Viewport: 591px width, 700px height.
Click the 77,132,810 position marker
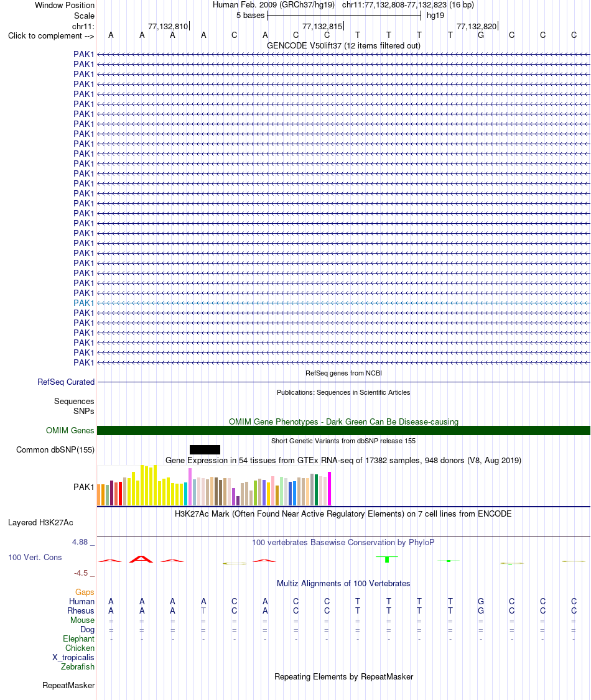tap(169, 26)
